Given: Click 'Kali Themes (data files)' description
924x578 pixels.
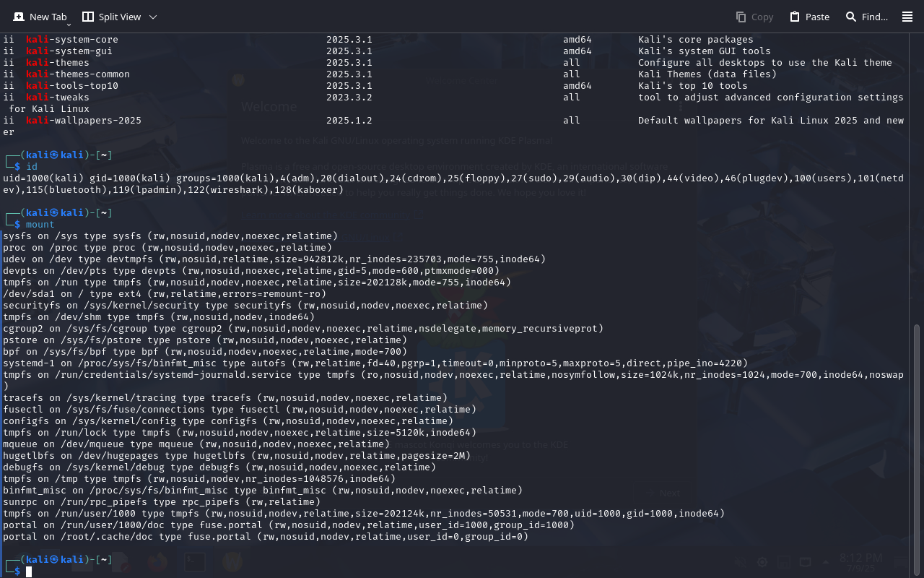Looking at the screenshot, I should (x=707, y=74).
